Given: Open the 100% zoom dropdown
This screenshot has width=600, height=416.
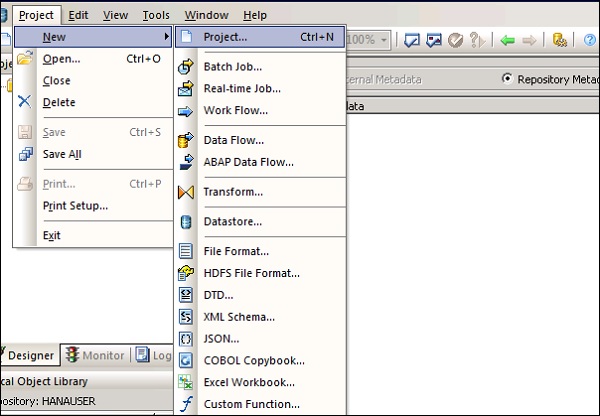Looking at the screenshot, I should pos(384,40).
